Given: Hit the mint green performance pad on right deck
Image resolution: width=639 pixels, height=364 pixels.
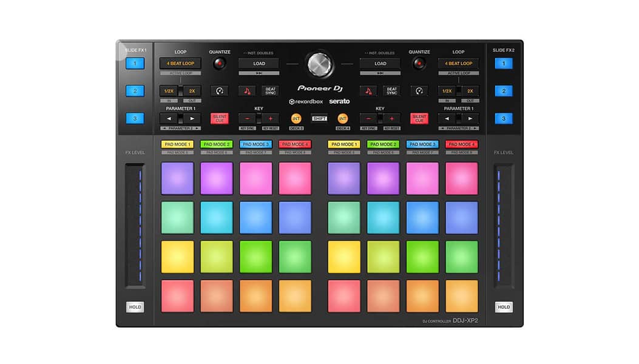Looking at the screenshot, I should click(x=344, y=218).
